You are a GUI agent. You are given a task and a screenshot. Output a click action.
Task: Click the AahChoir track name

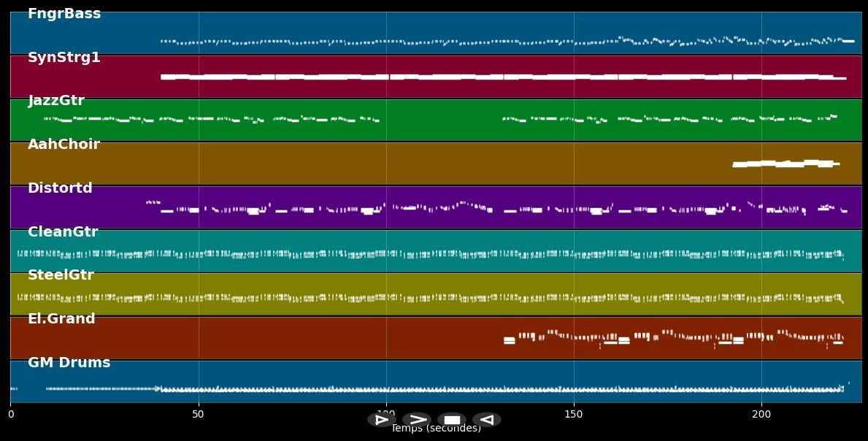coord(64,145)
